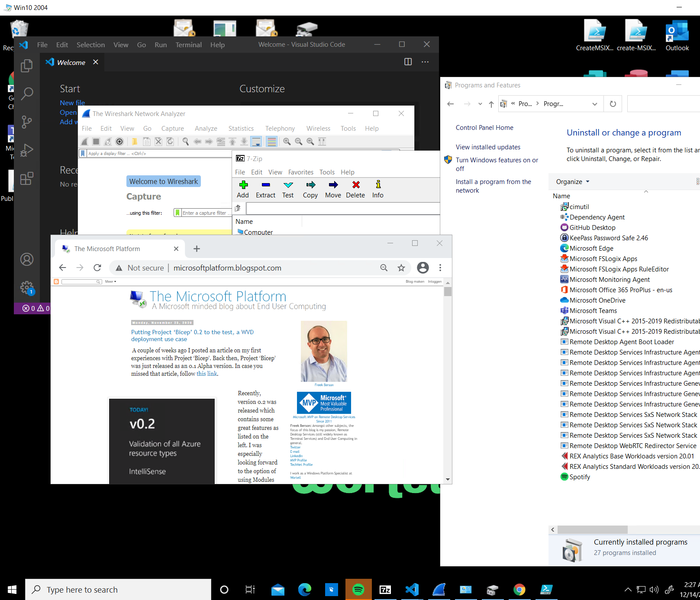This screenshot has height=600, width=700.
Task: Open the Terminal menu in VS Code
Action: tap(188, 45)
